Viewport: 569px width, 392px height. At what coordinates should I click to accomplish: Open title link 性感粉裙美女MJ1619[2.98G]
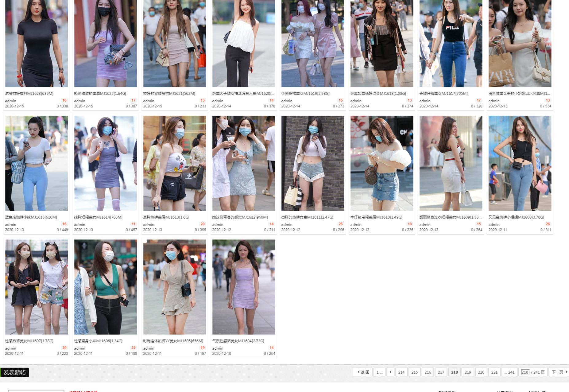pyautogui.click(x=305, y=93)
